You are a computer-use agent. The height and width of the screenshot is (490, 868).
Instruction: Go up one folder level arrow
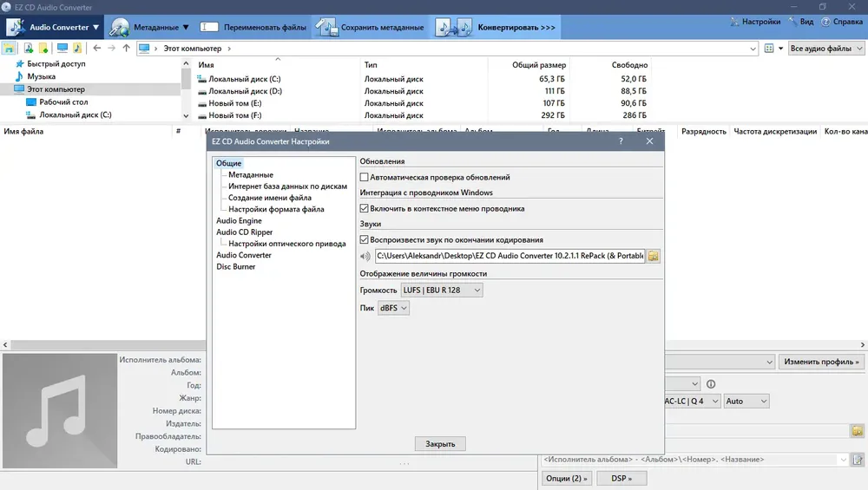[126, 48]
